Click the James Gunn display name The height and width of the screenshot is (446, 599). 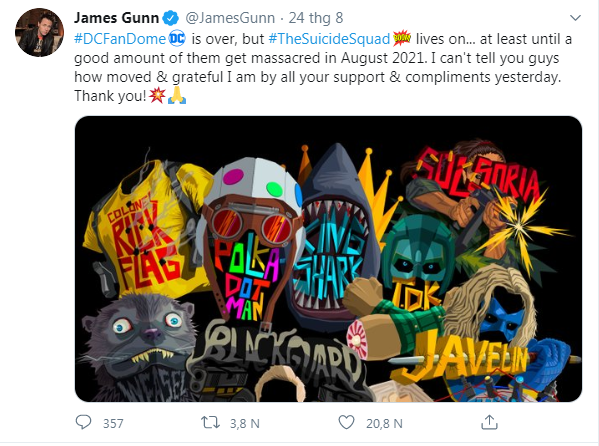pyautogui.click(x=117, y=18)
